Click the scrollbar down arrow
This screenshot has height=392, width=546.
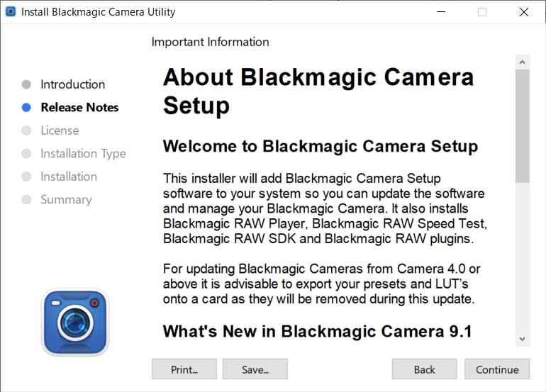(522, 339)
